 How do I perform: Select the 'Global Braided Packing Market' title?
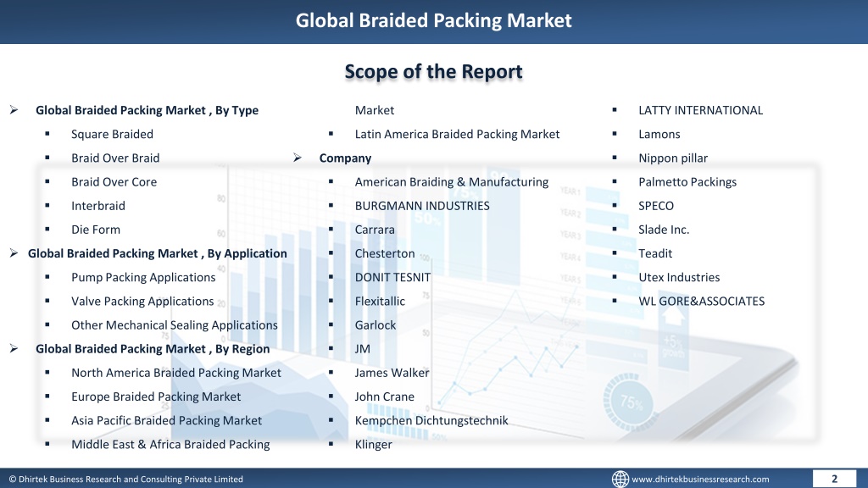433,20
